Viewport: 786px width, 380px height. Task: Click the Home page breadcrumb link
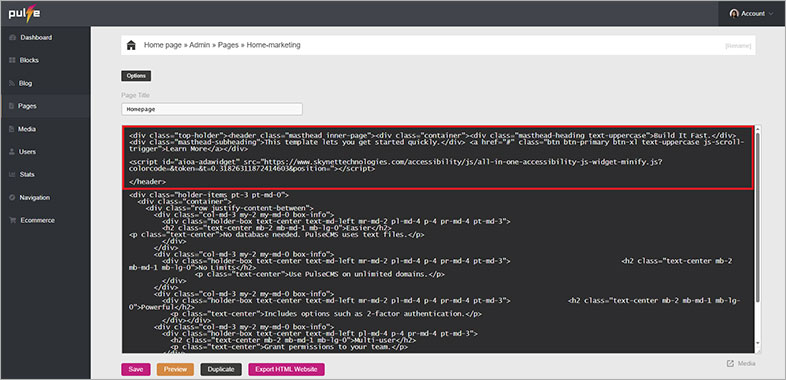tap(163, 45)
